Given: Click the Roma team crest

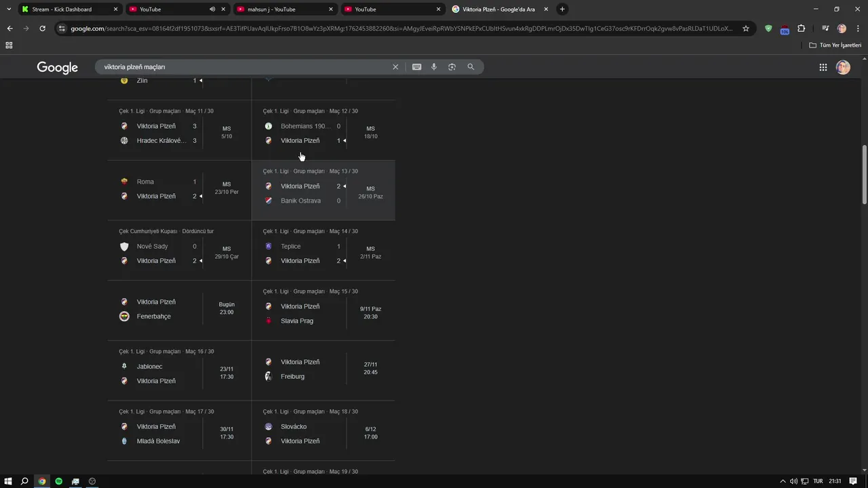Looking at the screenshot, I should click(x=124, y=182).
